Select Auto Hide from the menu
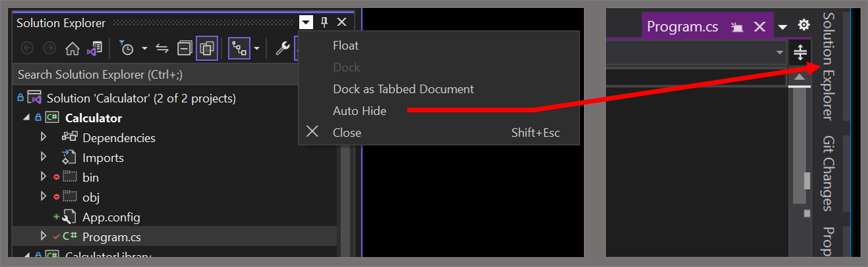 (x=359, y=111)
